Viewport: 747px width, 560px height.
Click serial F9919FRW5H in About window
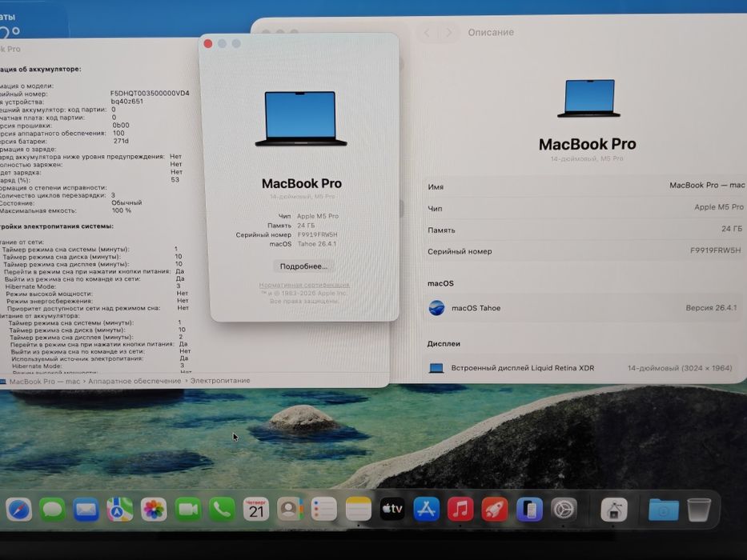(x=317, y=234)
